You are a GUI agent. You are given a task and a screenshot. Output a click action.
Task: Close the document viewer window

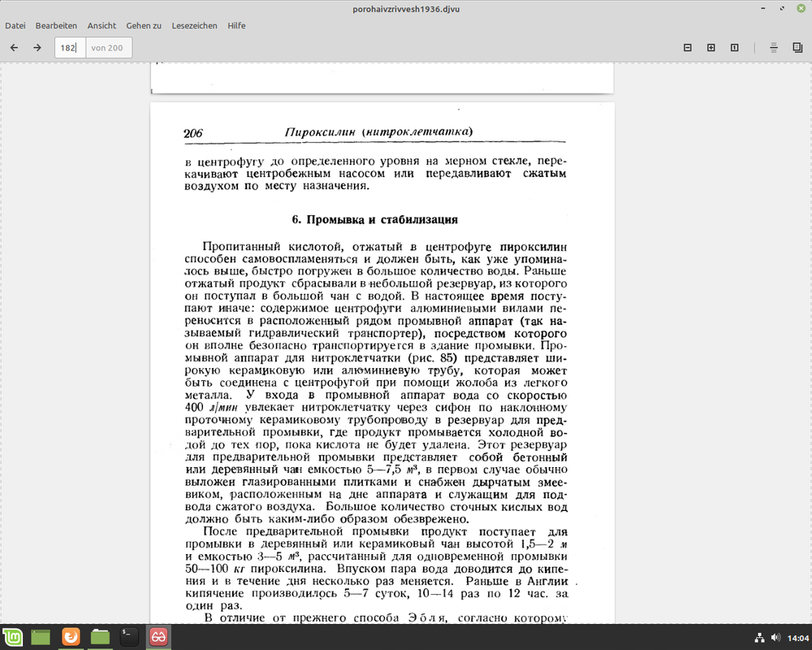pyautogui.click(x=801, y=8)
